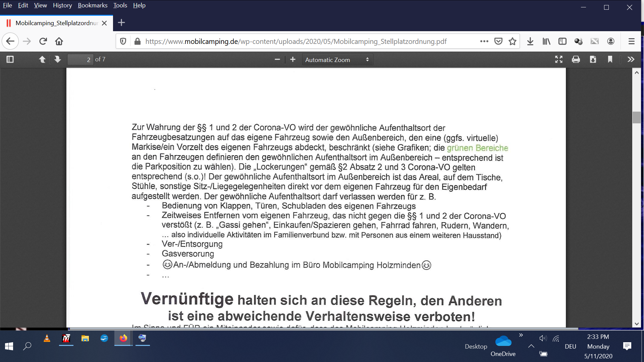644x362 pixels.
Task: Click the scrollbar down arrow
Action: tap(637, 324)
